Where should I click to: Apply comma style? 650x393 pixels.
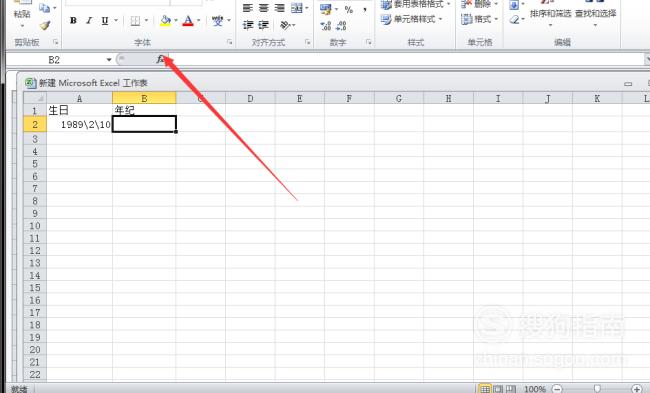pyautogui.click(x=365, y=9)
